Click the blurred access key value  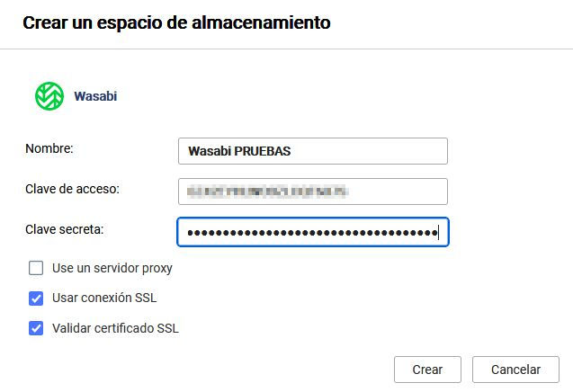click(266, 192)
